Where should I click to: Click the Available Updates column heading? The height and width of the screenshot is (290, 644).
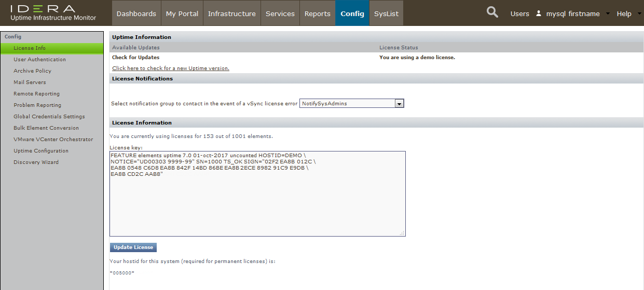pos(136,48)
